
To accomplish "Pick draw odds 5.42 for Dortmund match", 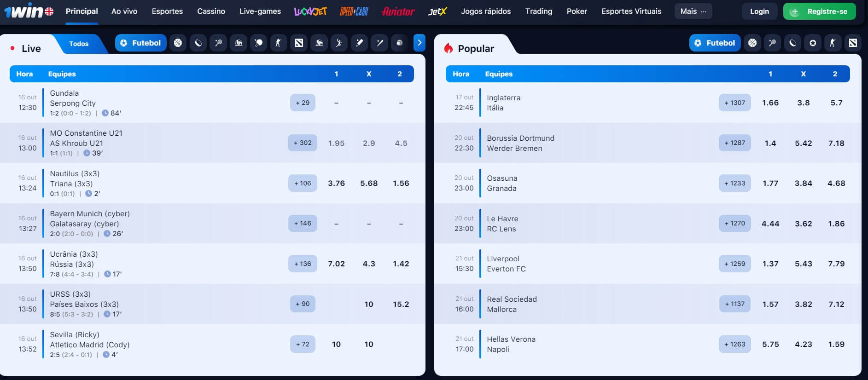I will pyautogui.click(x=803, y=143).
